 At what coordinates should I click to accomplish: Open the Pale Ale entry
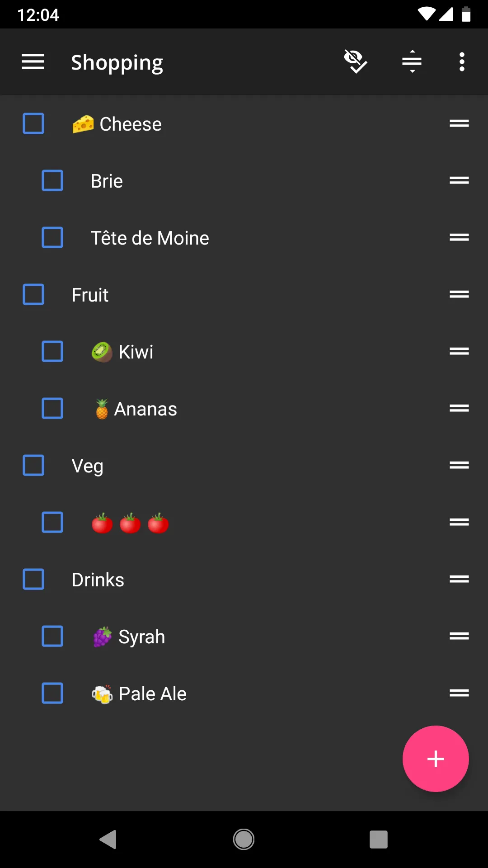[x=152, y=693]
